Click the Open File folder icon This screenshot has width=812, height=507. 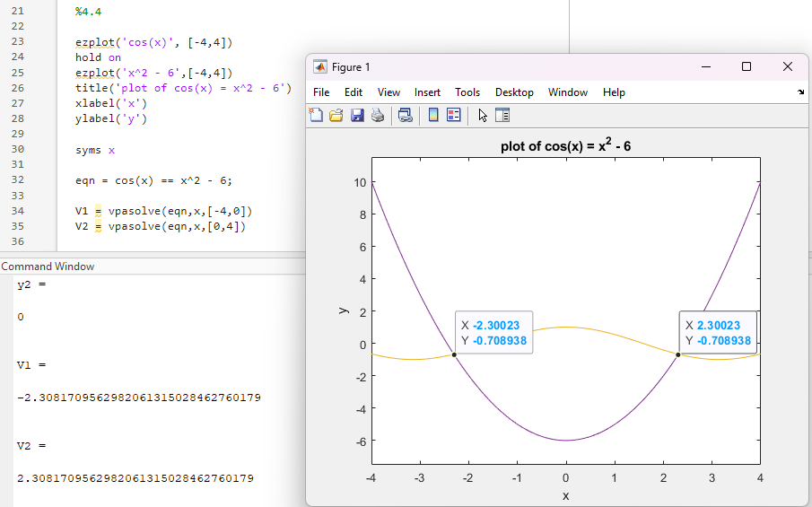click(336, 115)
